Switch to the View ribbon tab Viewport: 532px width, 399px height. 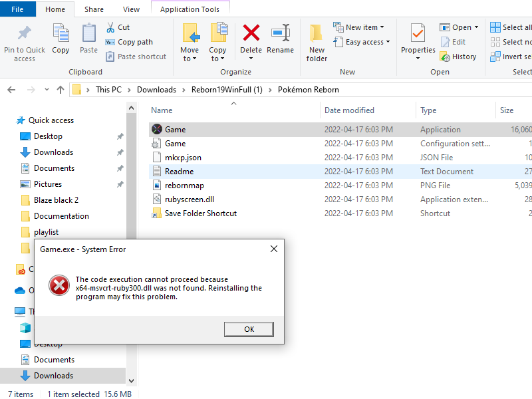click(131, 9)
